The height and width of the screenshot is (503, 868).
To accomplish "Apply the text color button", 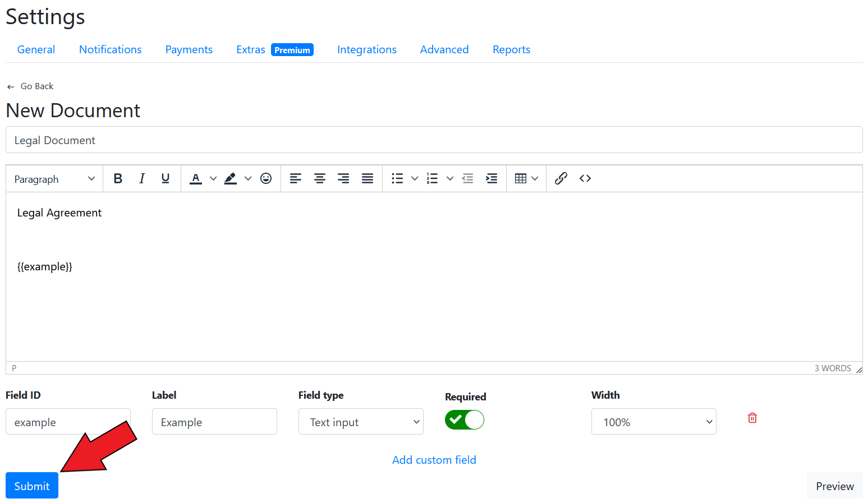I will click(x=196, y=178).
